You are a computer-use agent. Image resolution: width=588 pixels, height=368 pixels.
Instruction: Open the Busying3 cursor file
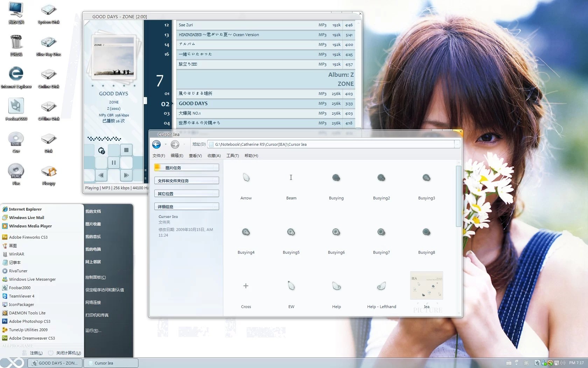[426, 186]
